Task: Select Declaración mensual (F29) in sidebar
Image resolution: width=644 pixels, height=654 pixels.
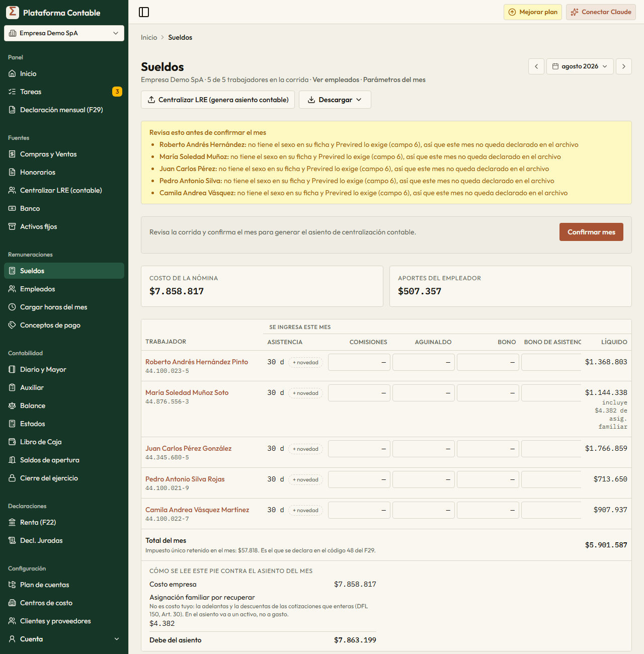Action: tap(64, 110)
